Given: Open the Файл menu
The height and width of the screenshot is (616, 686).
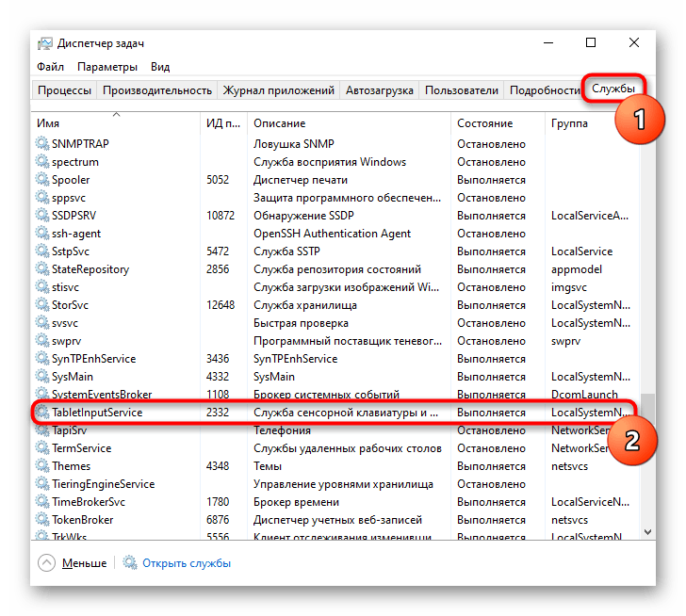Looking at the screenshot, I should click(x=50, y=67).
